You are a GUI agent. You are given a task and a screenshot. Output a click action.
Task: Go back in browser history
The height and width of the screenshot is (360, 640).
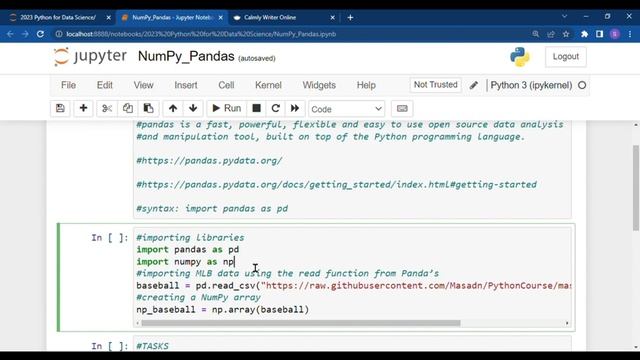point(10,34)
